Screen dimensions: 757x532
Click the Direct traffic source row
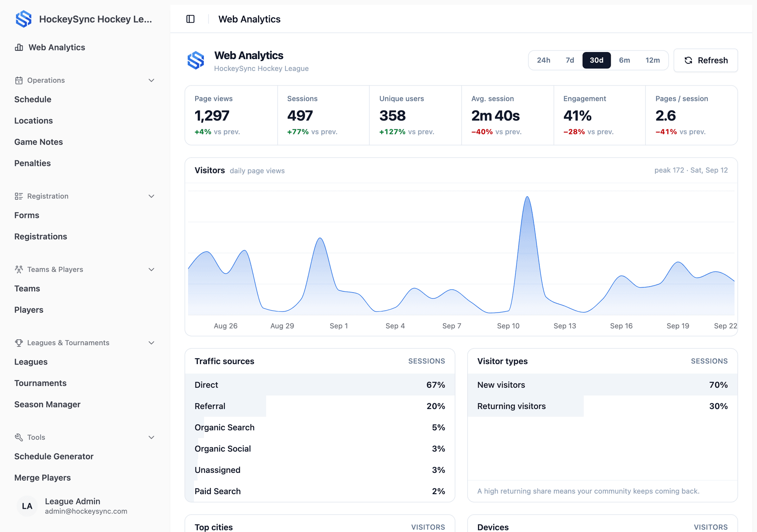[x=320, y=385]
